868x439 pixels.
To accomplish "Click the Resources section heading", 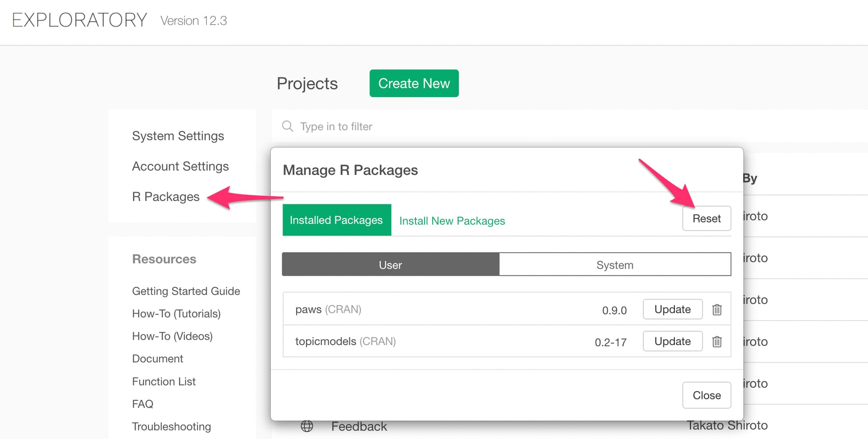I will [x=164, y=259].
